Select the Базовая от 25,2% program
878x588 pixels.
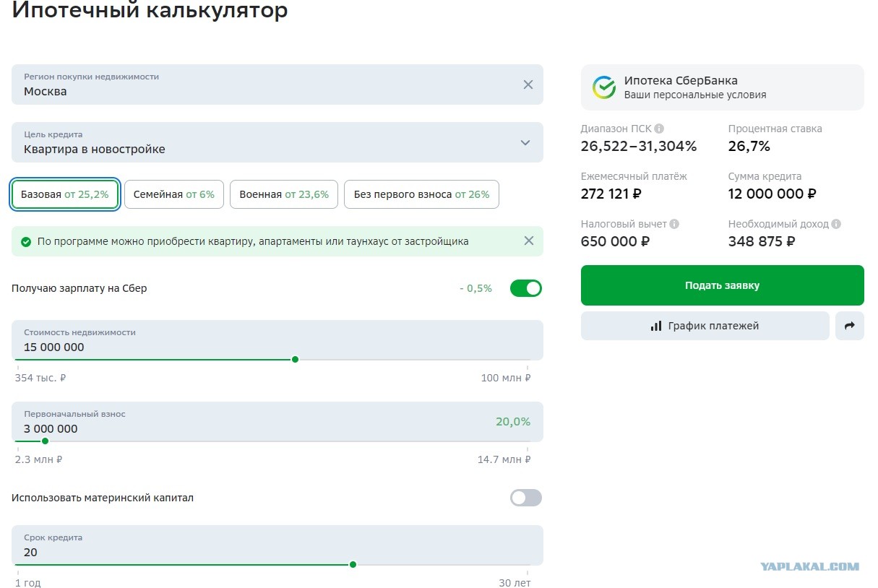click(65, 194)
